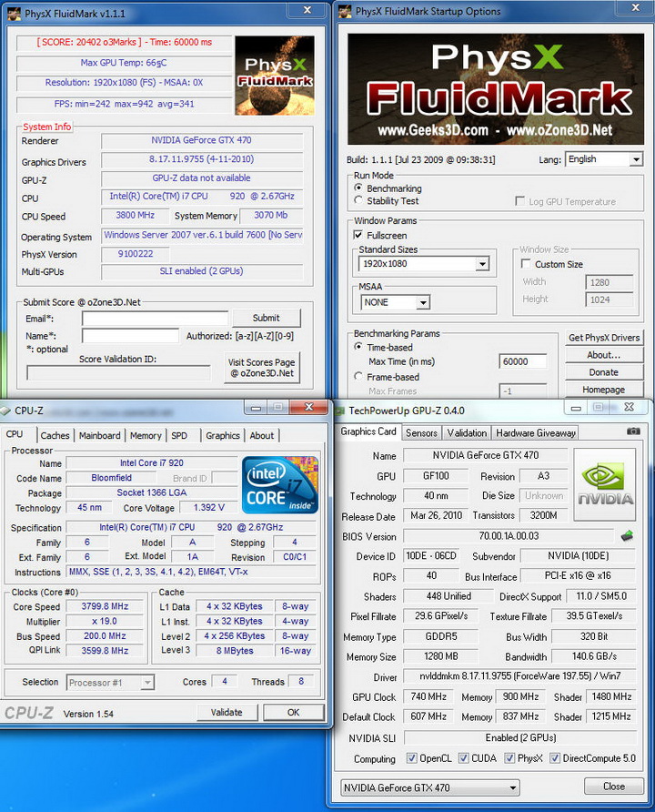
Task: Click the Validate button in CPU-Z
Action: click(x=227, y=713)
